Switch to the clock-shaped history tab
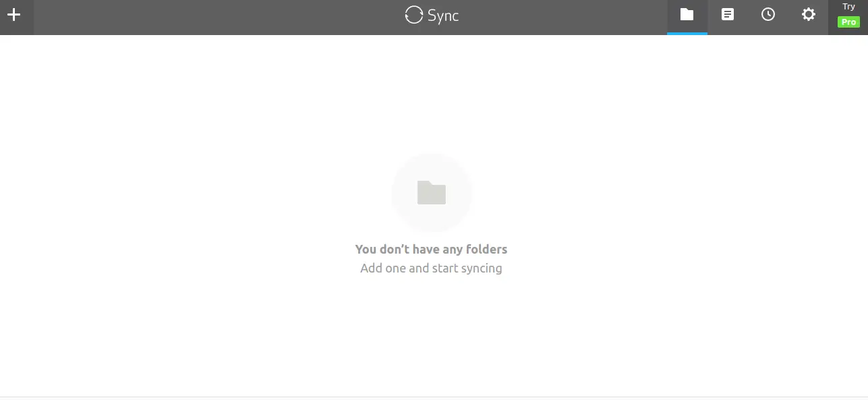 click(768, 15)
